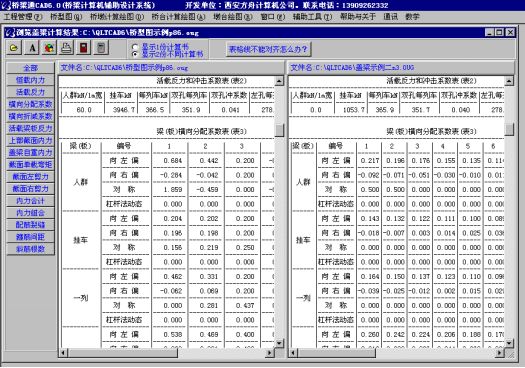Click right pane horizontal scrollbar right arrow
Viewport: 525px width, 368px height.
[500, 353]
